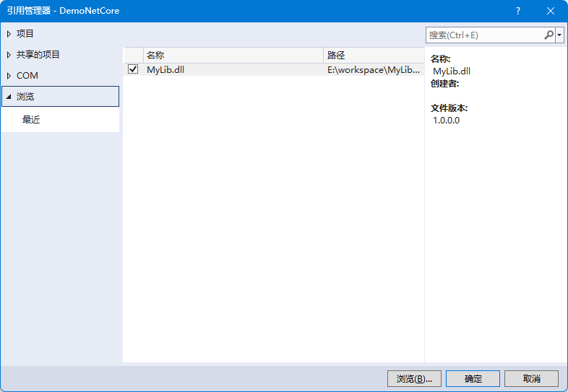
Task: Collapse the 浏览 node arrow
Action: (9, 97)
